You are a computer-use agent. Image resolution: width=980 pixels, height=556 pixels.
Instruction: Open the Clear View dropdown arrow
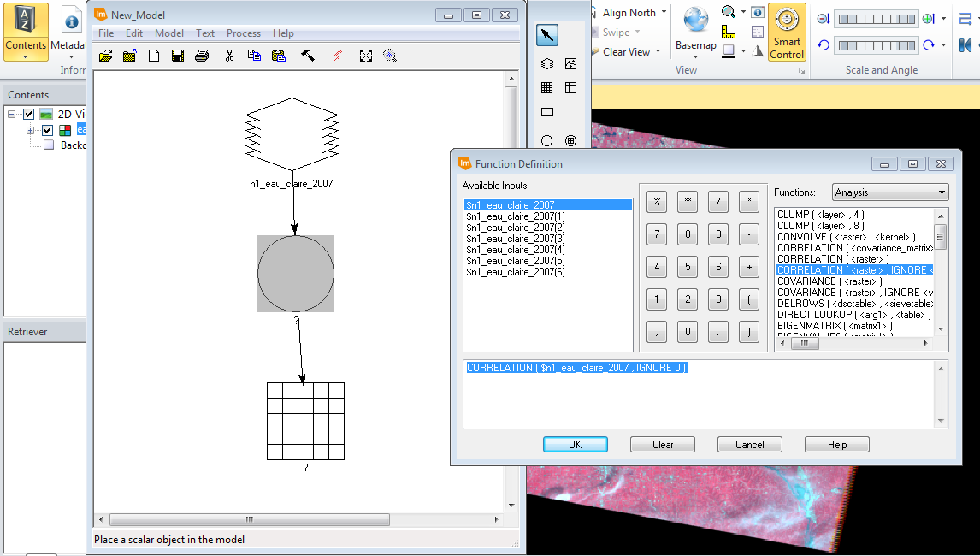tap(658, 52)
